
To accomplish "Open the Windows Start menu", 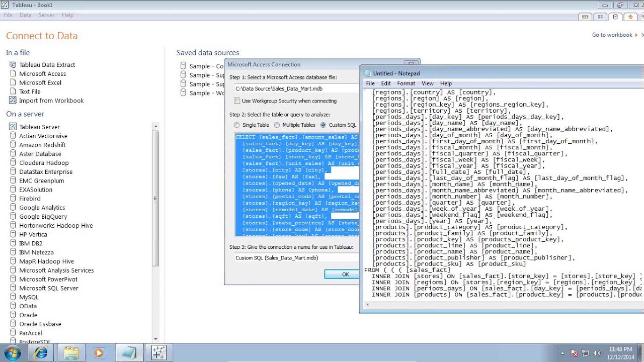I will (13, 353).
